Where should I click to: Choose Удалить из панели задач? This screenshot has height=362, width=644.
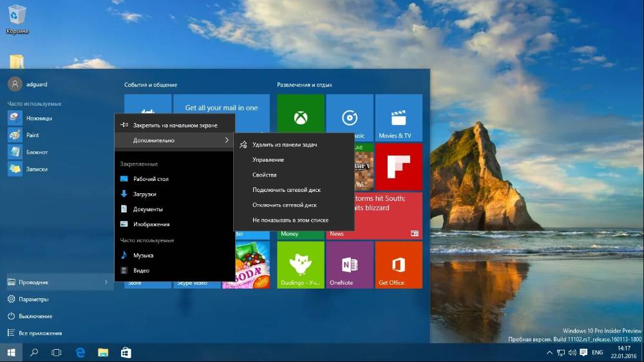pyautogui.click(x=285, y=145)
